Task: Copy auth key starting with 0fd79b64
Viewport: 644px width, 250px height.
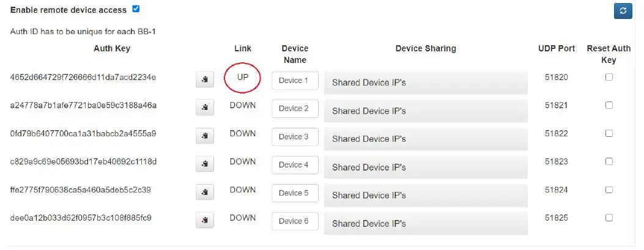Action: pos(204,136)
